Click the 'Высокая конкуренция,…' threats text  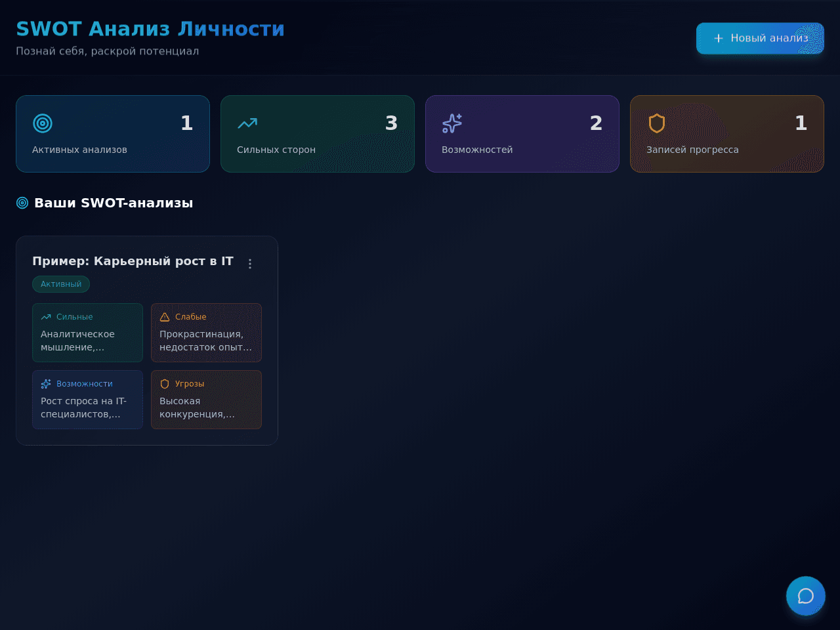pyautogui.click(x=197, y=408)
